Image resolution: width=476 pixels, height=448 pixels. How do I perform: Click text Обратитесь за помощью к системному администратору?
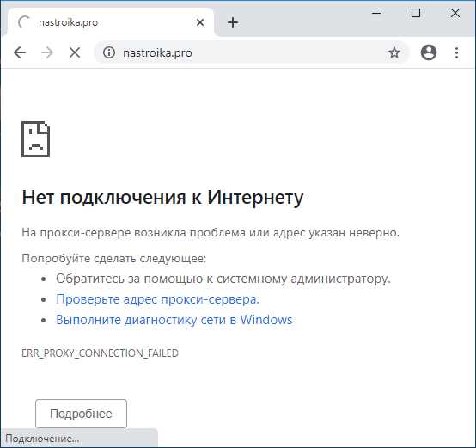coord(223,279)
